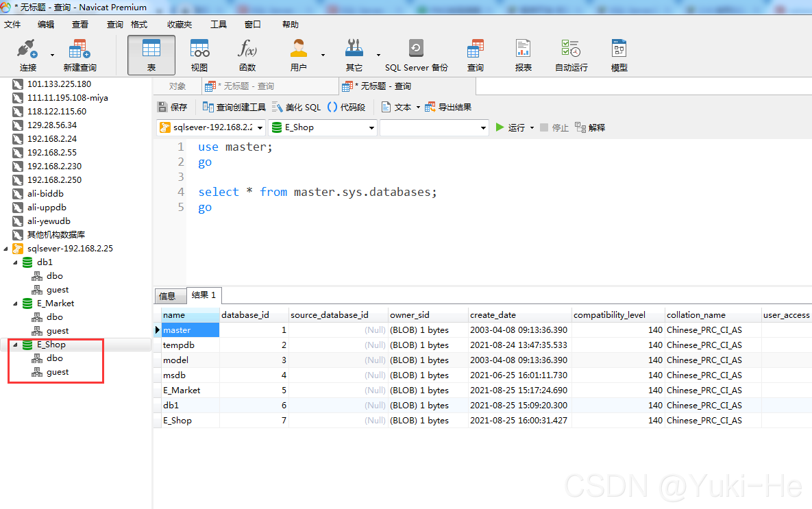
Task: Open the 收藏夹 menu
Action: click(x=180, y=25)
